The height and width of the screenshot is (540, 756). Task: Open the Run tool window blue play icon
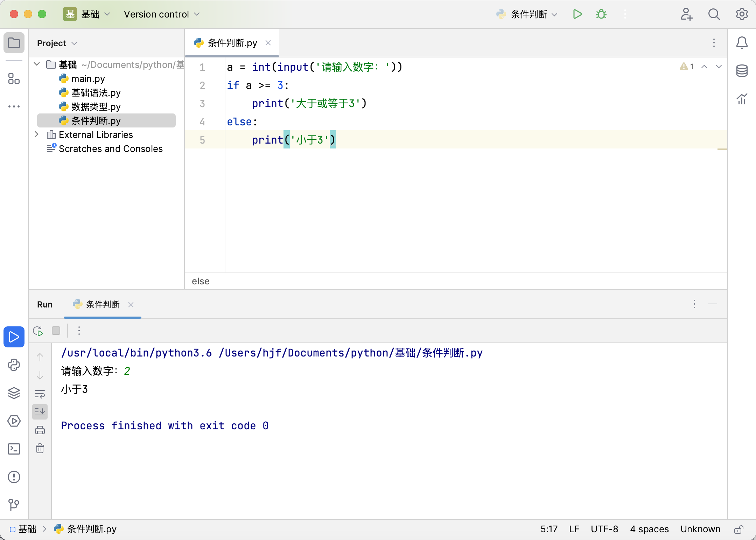tap(14, 337)
